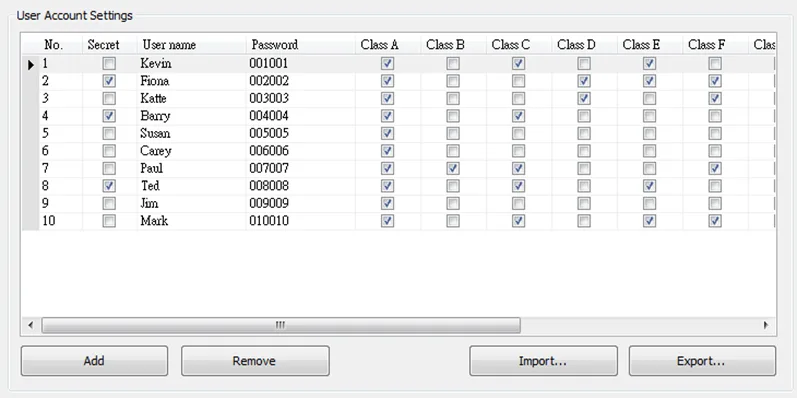Uncheck Class D for Fiona
The width and height of the screenshot is (797, 398).
coord(584,81)
